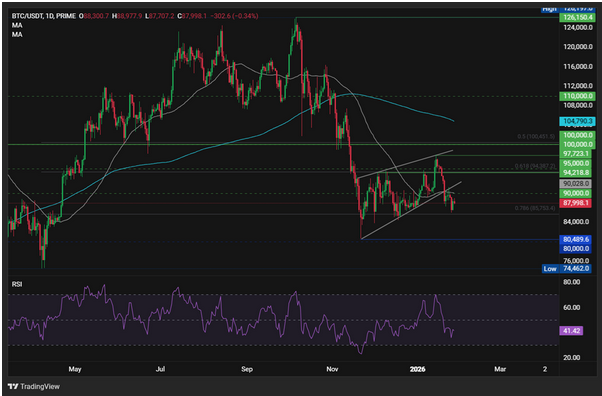This screenshot has height=396, width=602.
Task: Click the RSI indicator legend label
Action: [17, 284]
